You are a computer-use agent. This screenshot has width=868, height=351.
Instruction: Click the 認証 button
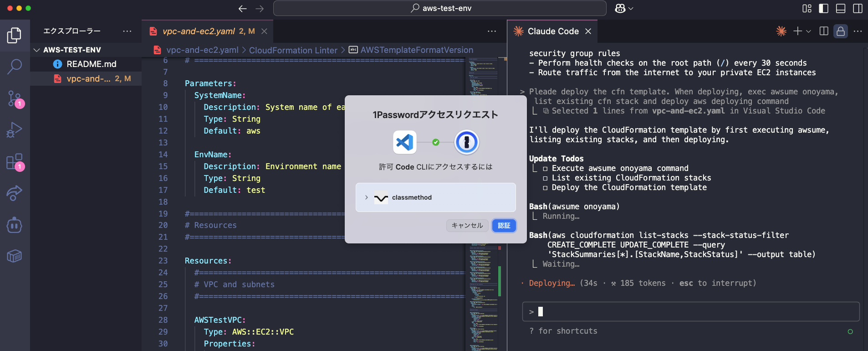(504, 225)
